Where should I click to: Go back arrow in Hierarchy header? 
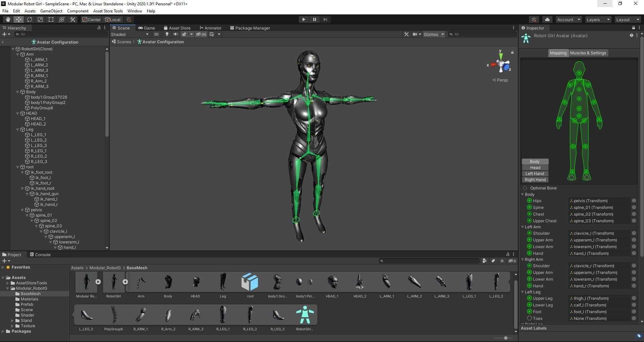pyautogui.click(x=3, y=42)
